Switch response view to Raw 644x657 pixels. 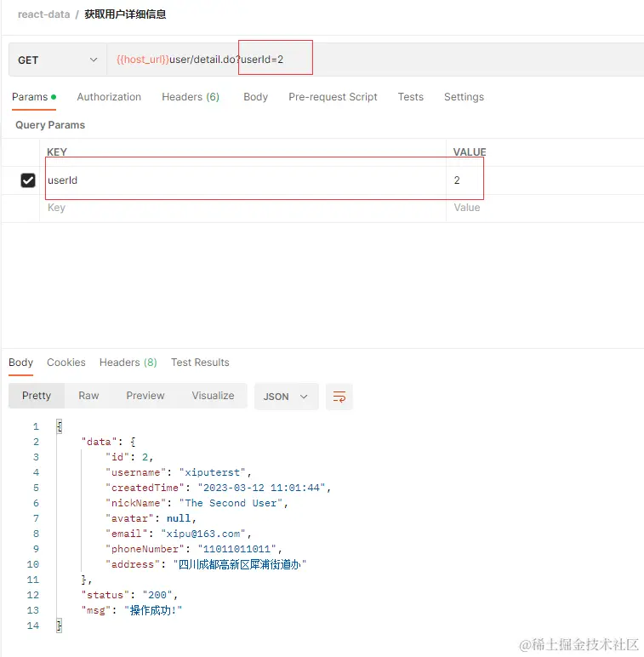88,396
